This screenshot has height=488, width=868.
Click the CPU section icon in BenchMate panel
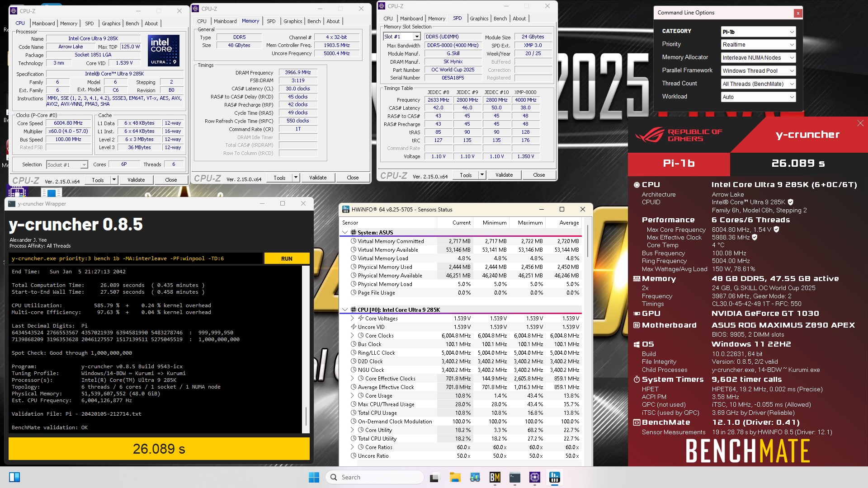(x=637, y=185)
